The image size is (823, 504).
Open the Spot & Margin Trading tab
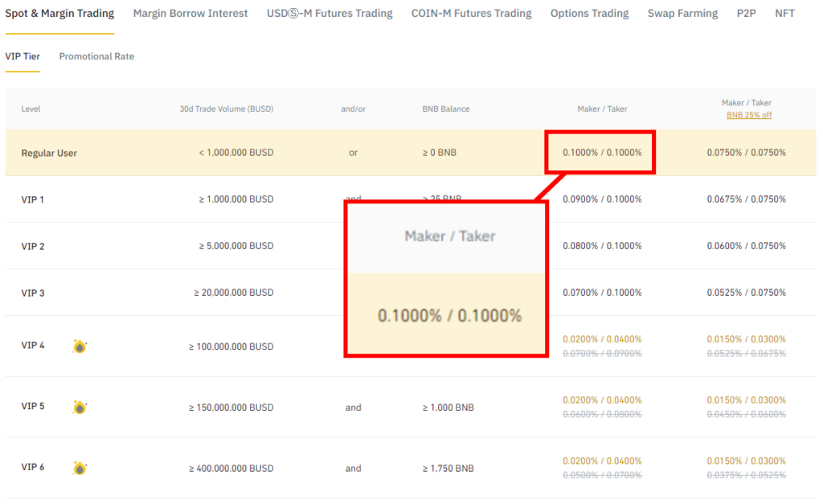click(x=59, y=13)
